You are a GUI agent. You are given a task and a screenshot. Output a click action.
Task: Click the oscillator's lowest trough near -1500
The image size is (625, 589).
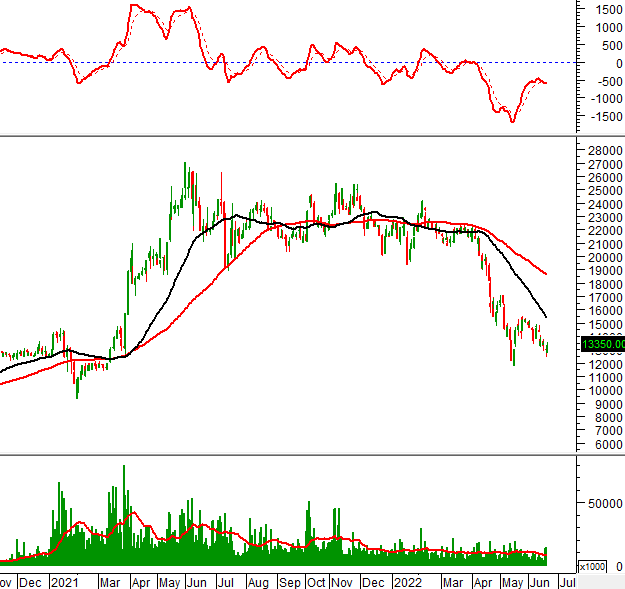tap(512, 121)
